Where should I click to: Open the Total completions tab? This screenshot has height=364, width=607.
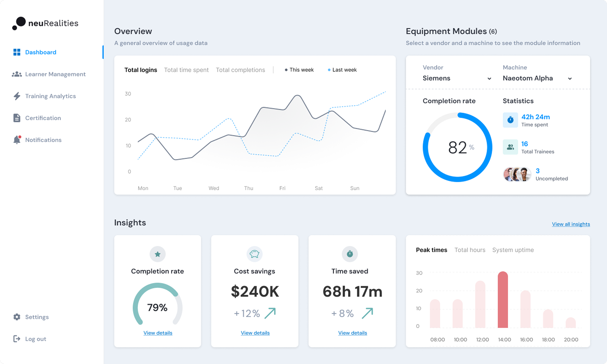click(x=240, y=70)
